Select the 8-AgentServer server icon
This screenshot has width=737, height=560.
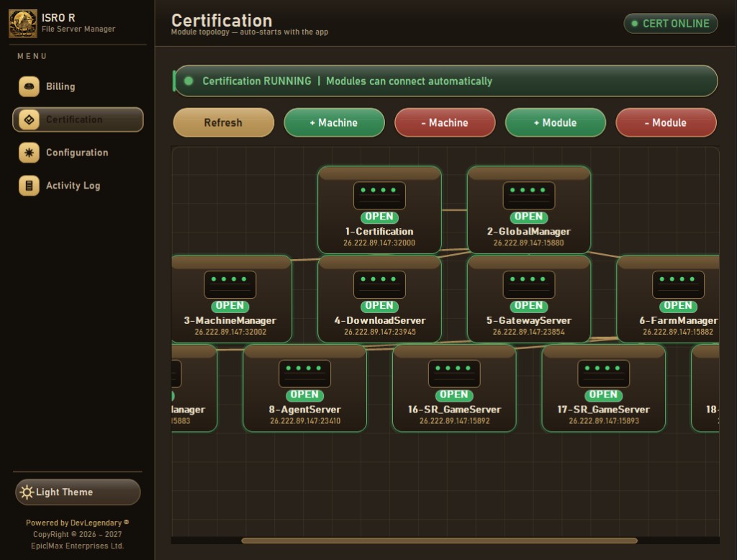coord(304,374)
